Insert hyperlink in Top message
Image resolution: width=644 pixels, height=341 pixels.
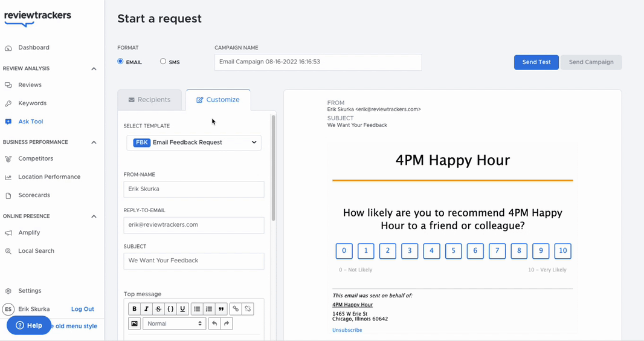[236, 309]
